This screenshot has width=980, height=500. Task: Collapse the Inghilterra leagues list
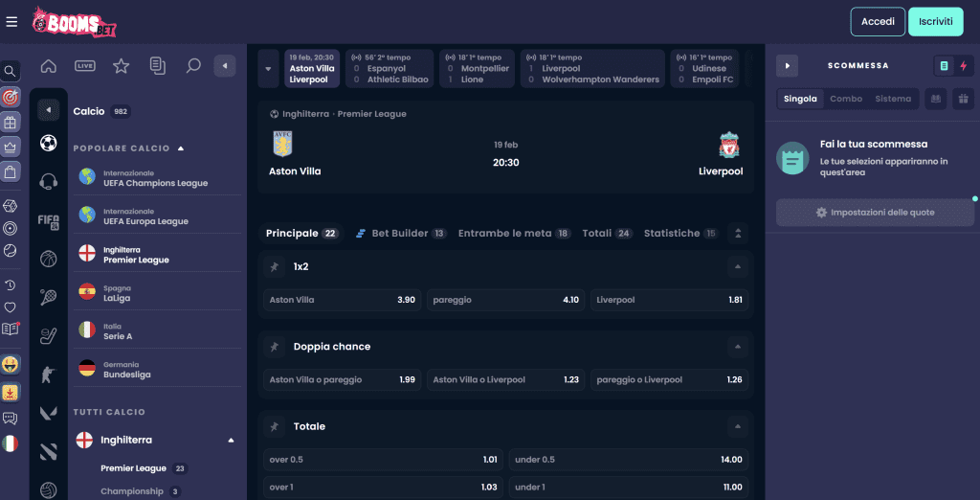pyautogui.click(x=232, y=441)
